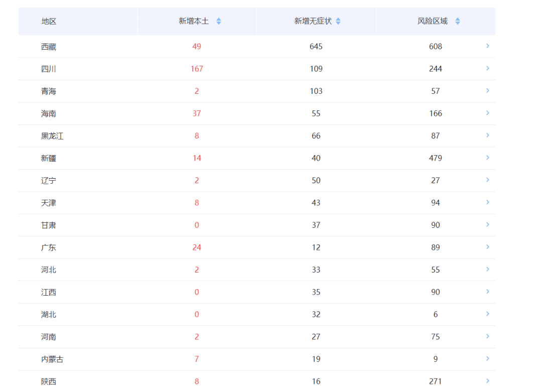Click 湖北 row chevron arrow

(487, 314)
